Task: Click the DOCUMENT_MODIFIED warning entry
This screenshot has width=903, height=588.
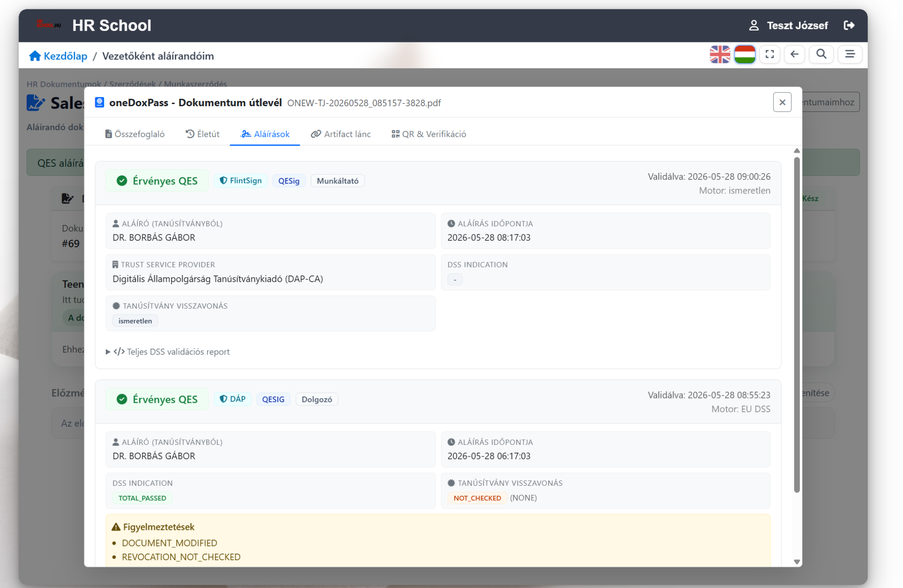Action: (x=170, y=543)
